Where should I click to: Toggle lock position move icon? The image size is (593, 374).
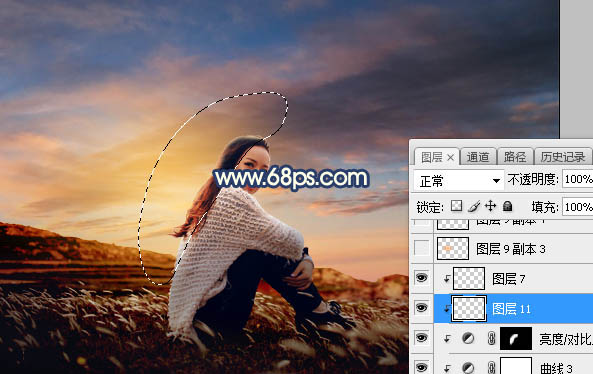pos(491,206)
